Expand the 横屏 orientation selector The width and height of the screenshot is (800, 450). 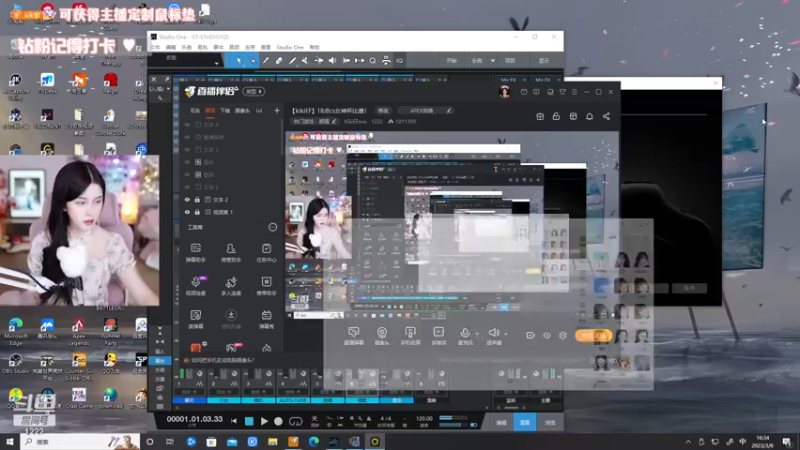[254, 91]
